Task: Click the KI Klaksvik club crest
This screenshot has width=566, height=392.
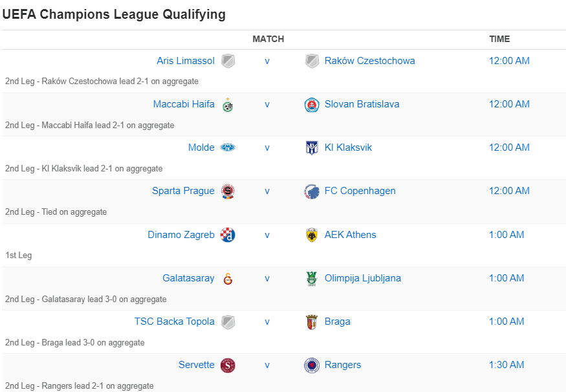Action: tap(312, 147)
